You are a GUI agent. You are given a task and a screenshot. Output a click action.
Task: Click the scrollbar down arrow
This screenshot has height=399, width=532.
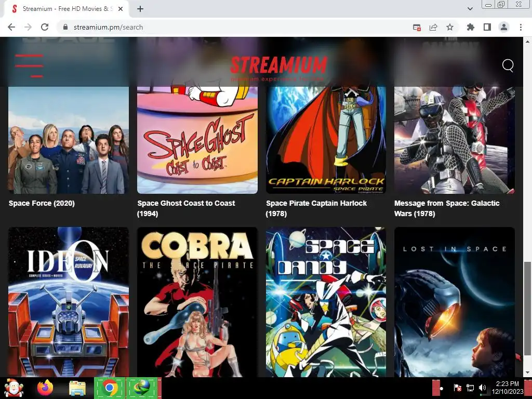[x=527, y=373]
